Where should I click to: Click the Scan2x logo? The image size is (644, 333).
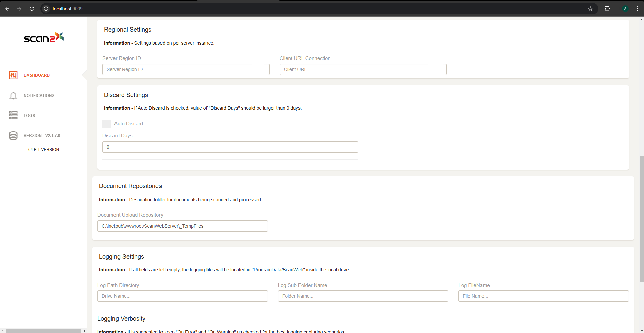click(x=44, y=37)
